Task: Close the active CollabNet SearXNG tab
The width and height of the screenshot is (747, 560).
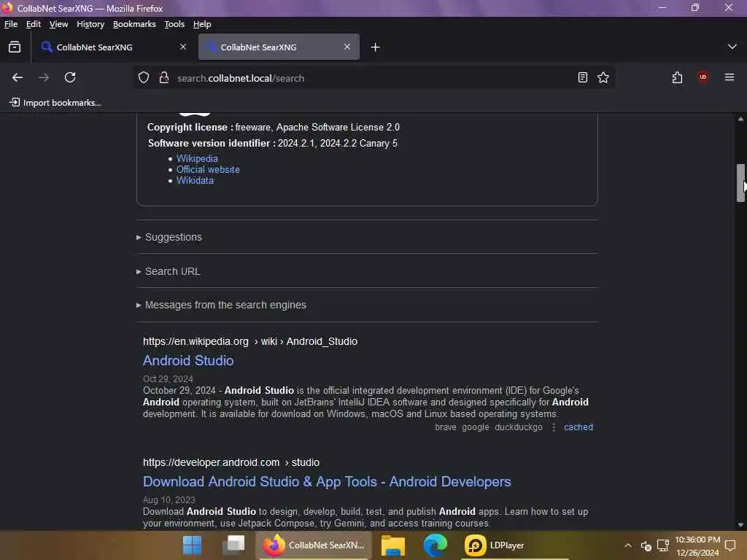Action: [x=347, y=47]
